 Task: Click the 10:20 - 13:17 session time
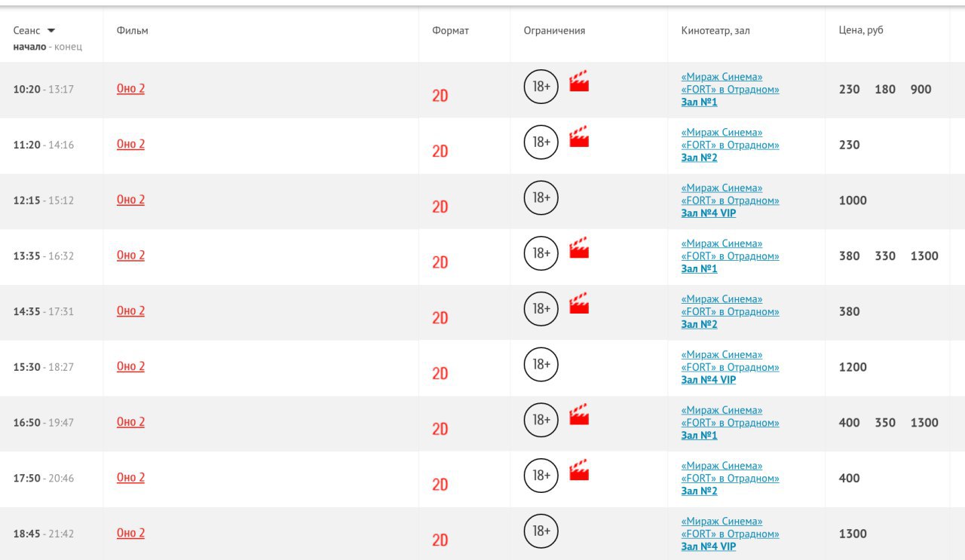coord(44,89)
